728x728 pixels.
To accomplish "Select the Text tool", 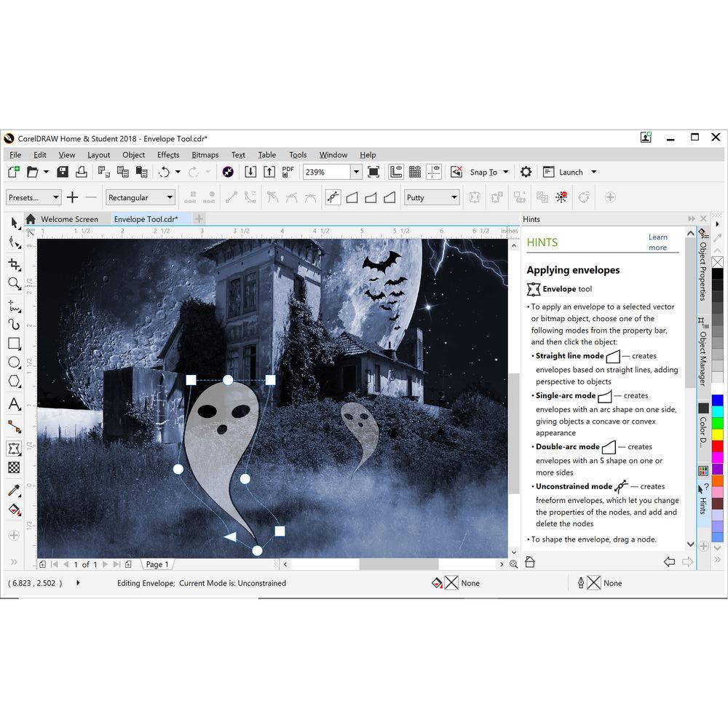I will [14, 405].
